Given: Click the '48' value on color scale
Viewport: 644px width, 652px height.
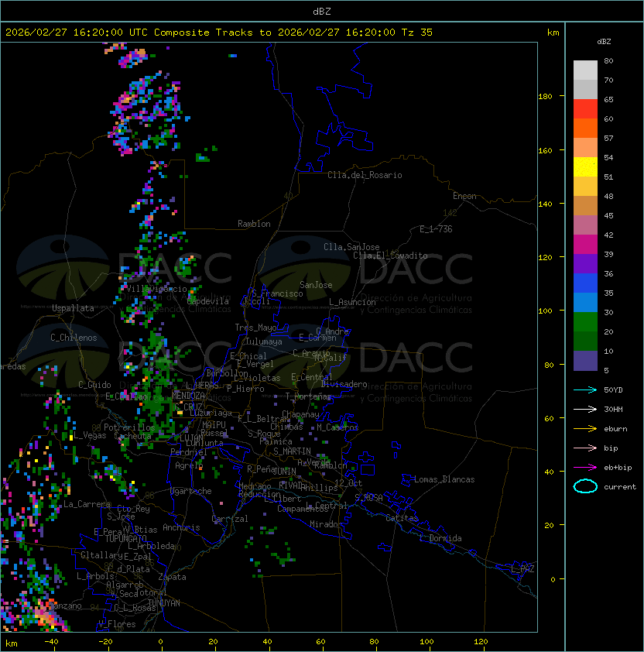Looking at the screenshot, I should (608, 196).
